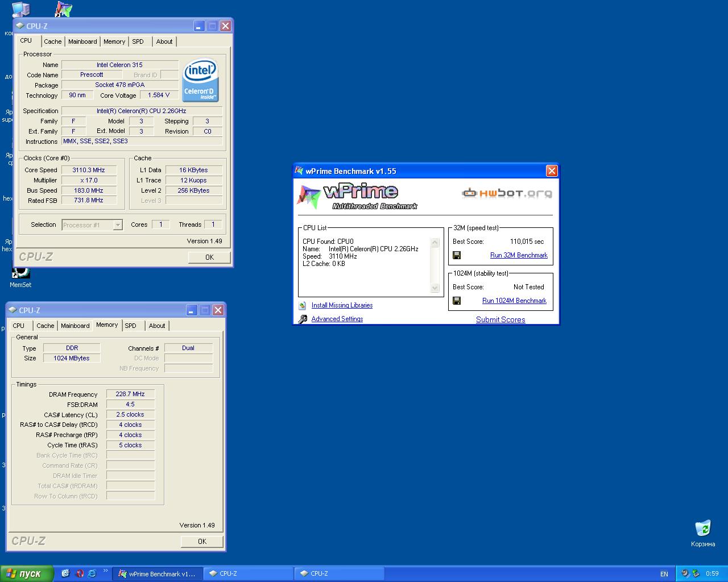Click the FSB:DRAM ratio value 4:5
The image size is (728, 582).
(130, 404)
